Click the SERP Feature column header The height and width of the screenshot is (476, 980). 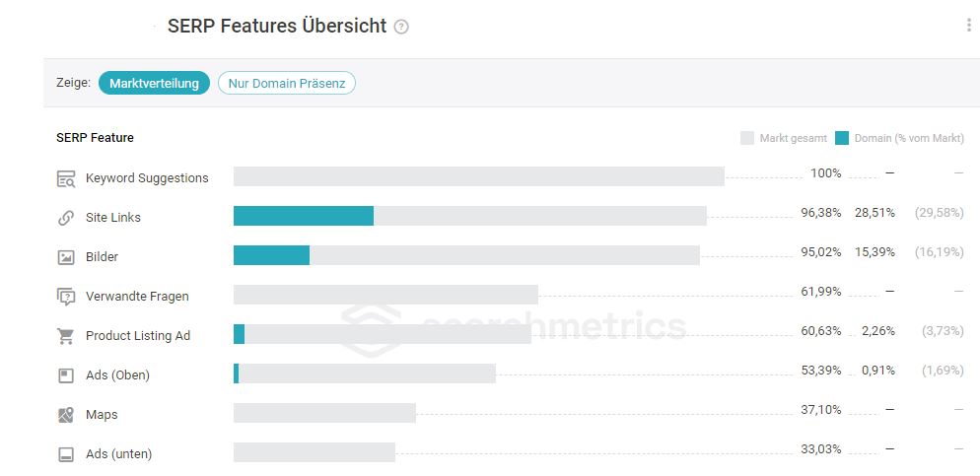tap(95, 137)
